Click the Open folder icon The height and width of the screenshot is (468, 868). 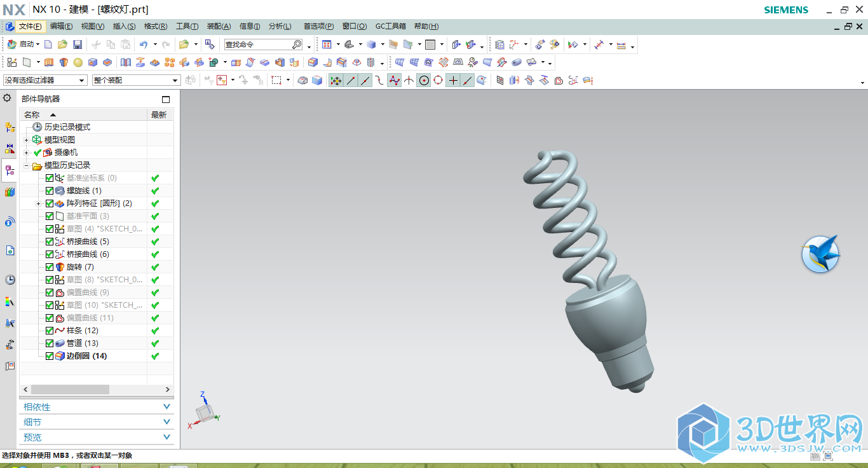coord(62,45)
